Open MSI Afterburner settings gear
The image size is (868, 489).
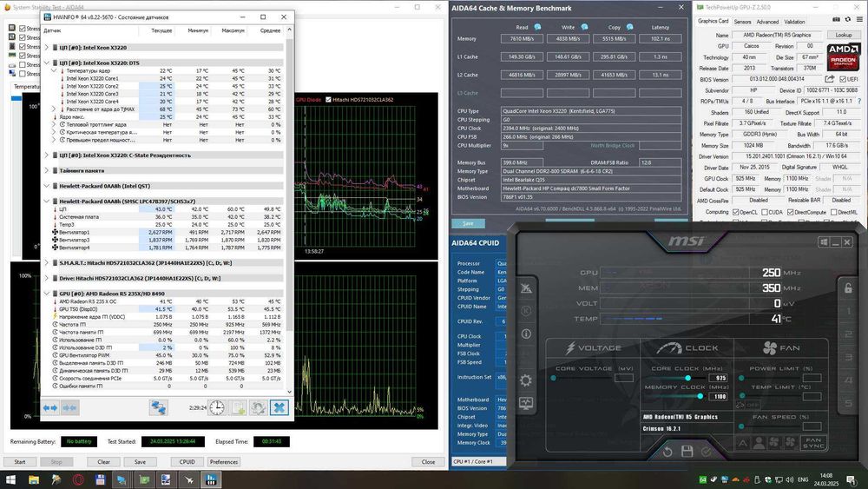pos(526,380)
